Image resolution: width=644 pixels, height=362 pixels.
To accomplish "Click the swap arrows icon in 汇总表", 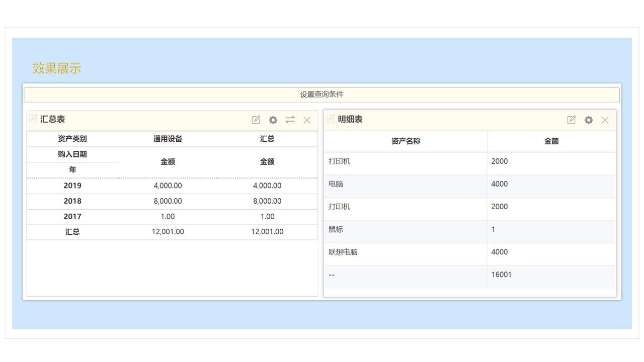I will click(x=290, y=120).
